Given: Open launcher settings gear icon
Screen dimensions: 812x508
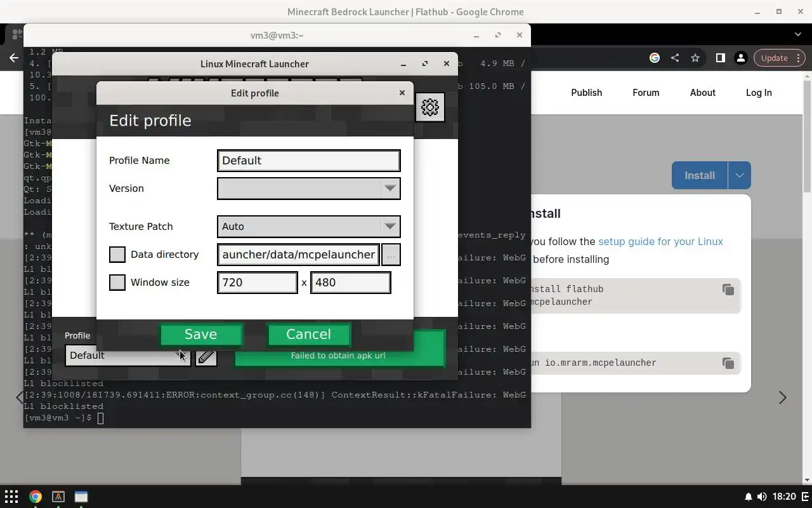Looking at the screenshot, I should pos(430,107).
